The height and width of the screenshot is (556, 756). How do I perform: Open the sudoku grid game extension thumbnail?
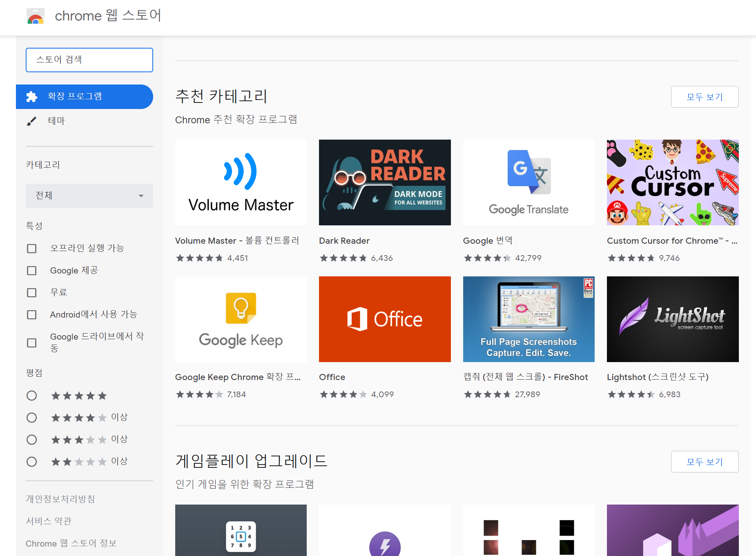point(241,530)
